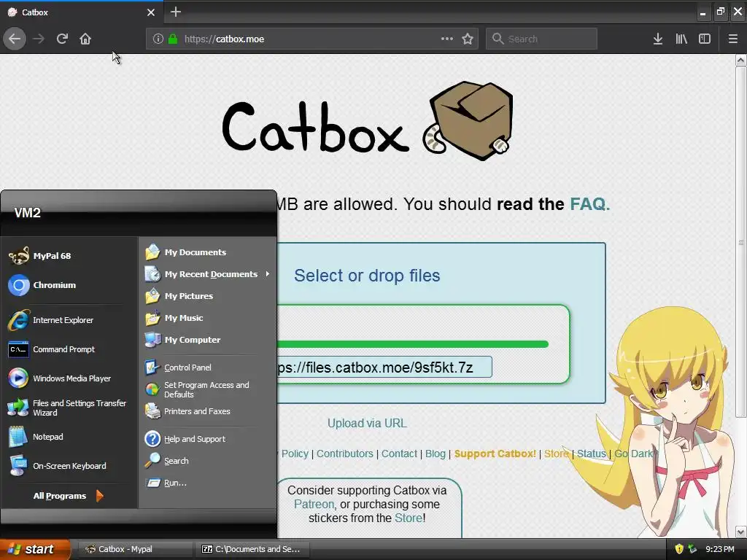This screenshot has height=560, width=747.
Task: Open Internet Explorer from Start menu
Action: tap(69, 320)
